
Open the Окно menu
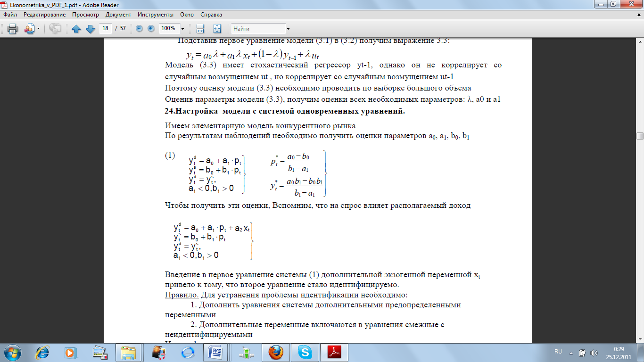[x=187, y=15]
